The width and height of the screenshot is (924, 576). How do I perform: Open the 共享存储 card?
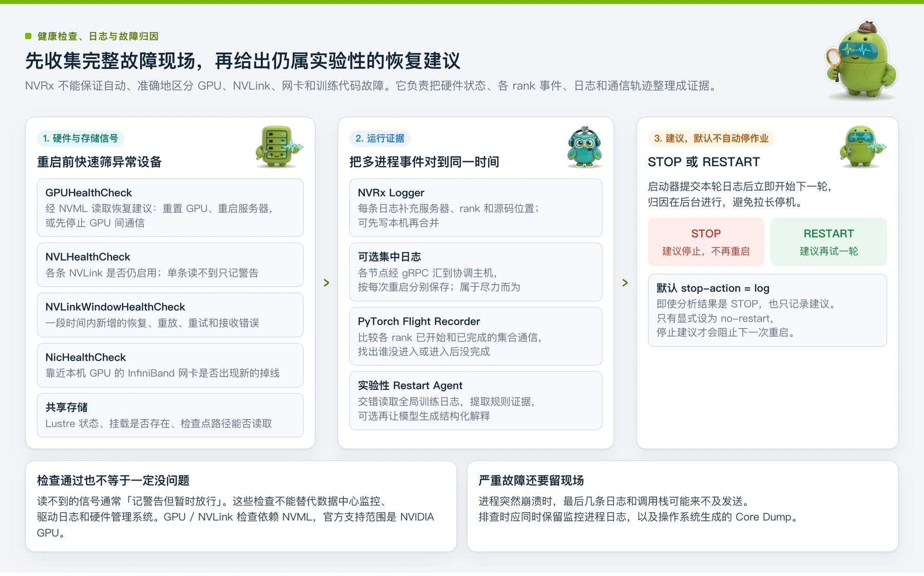[x=170, y=415]
